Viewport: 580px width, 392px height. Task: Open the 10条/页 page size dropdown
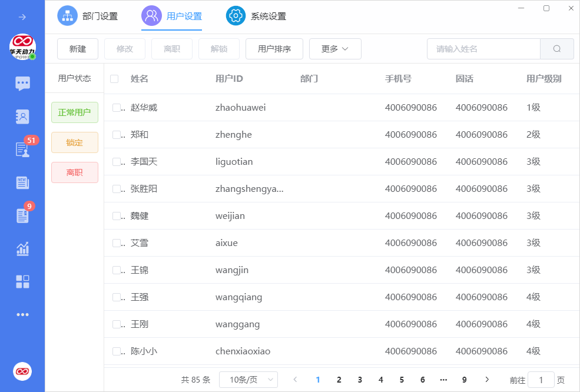coord(248,380)
